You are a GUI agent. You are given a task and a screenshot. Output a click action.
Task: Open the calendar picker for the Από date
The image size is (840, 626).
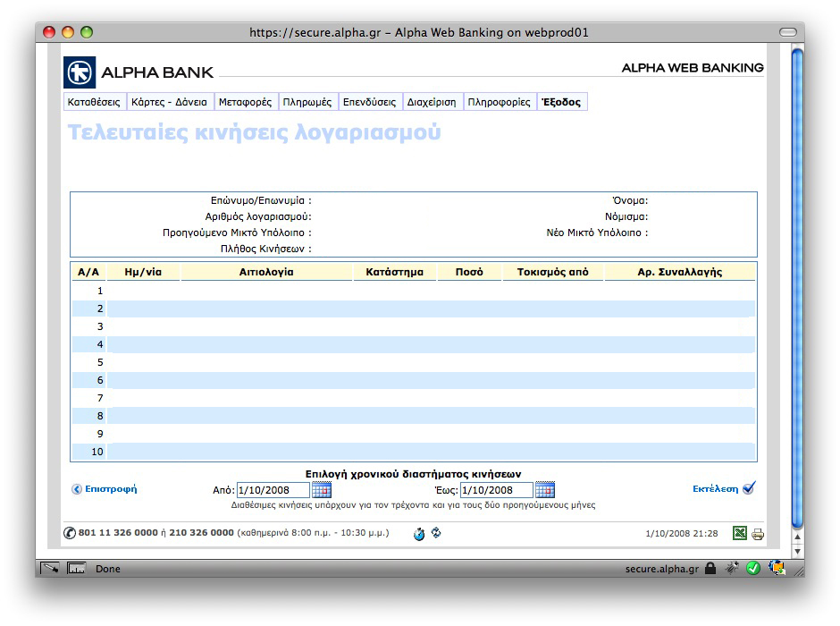click(x=322, y=489)
